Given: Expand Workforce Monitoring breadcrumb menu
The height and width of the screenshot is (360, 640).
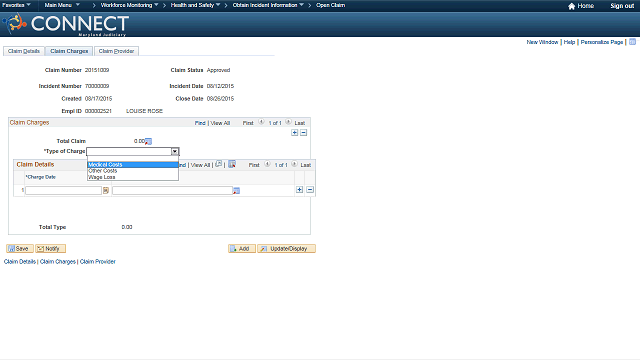Looking at the screenshot, I should coord(129,5).
